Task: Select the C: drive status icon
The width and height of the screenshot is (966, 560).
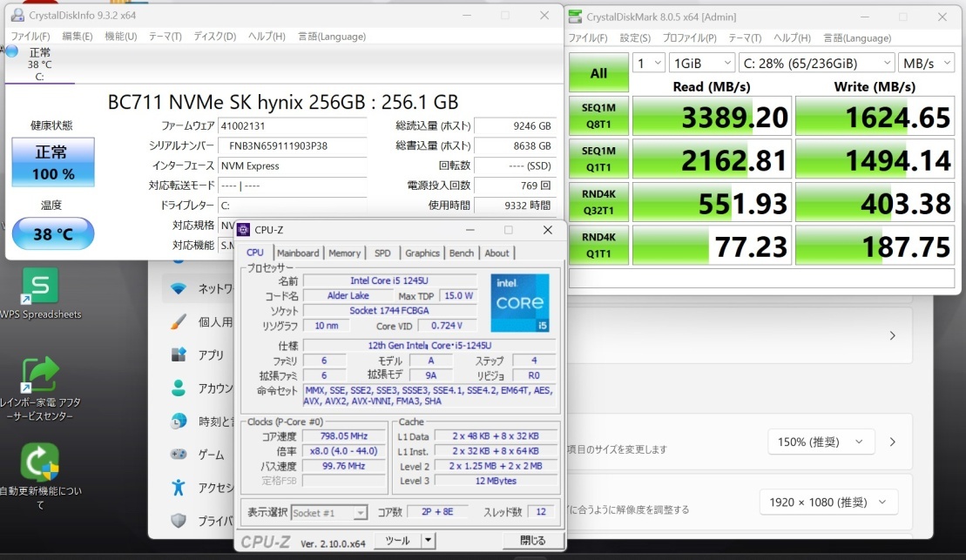Action: [12, 52]
